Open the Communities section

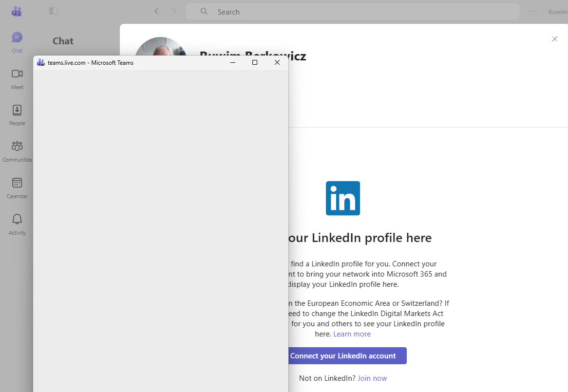17,151
